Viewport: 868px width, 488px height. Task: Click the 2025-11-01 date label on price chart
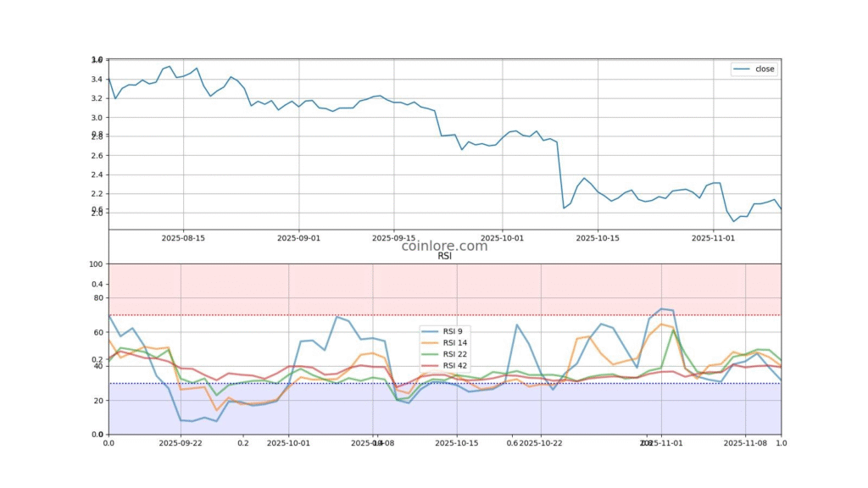(x=713, y=238)
